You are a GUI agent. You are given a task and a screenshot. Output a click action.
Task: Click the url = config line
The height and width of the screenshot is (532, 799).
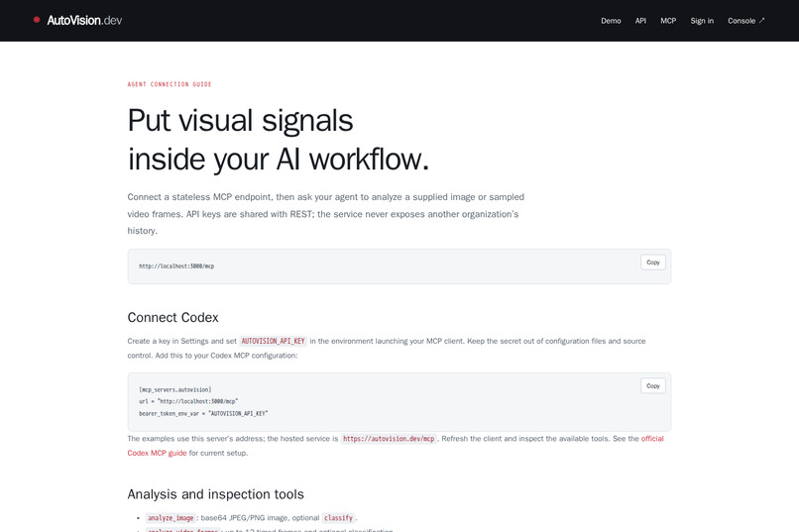[188, 401]
